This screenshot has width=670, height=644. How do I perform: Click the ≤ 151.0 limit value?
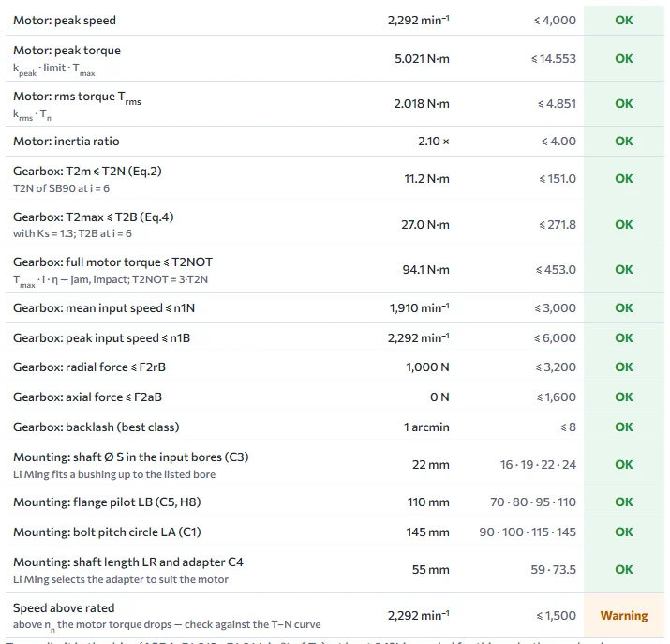point(558,179)
